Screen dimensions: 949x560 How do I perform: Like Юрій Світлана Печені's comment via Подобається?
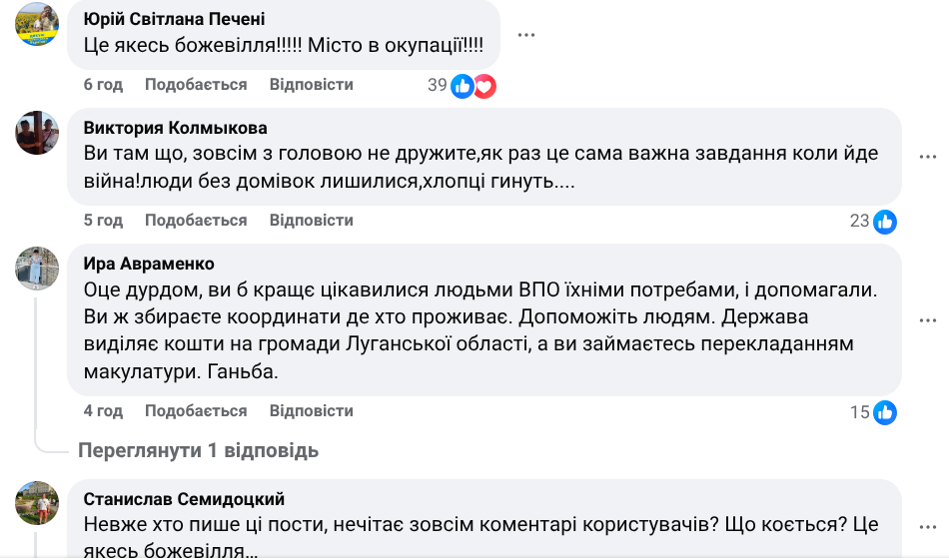196,85
